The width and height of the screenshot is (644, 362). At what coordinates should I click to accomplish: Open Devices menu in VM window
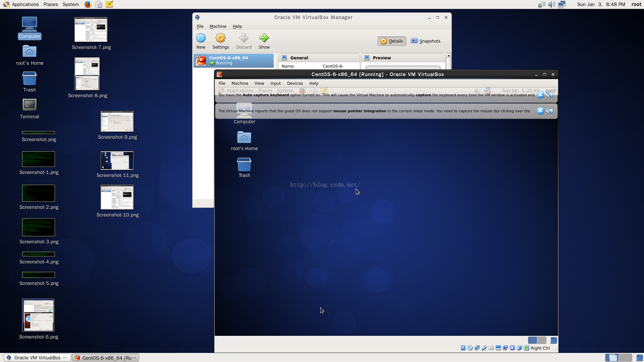pyautogui.click(x=295, y=83)
